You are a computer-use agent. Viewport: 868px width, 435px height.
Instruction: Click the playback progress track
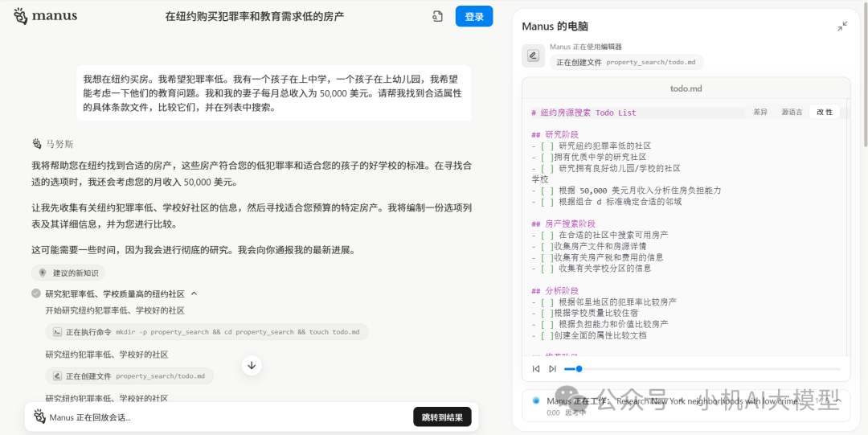point(702,368)
